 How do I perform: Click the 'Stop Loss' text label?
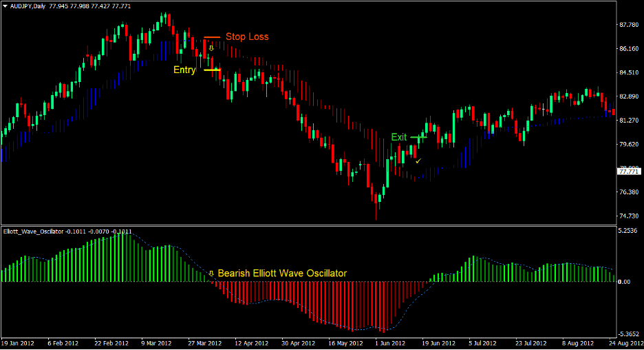pyautogui.click(x=247, y=37)
